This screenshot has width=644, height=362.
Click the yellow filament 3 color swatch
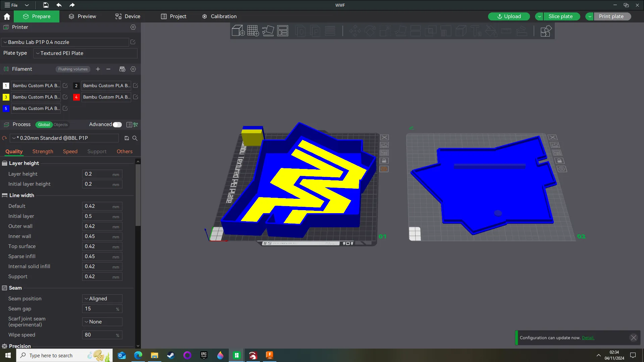pyautogui.click(x=6, y=97)
